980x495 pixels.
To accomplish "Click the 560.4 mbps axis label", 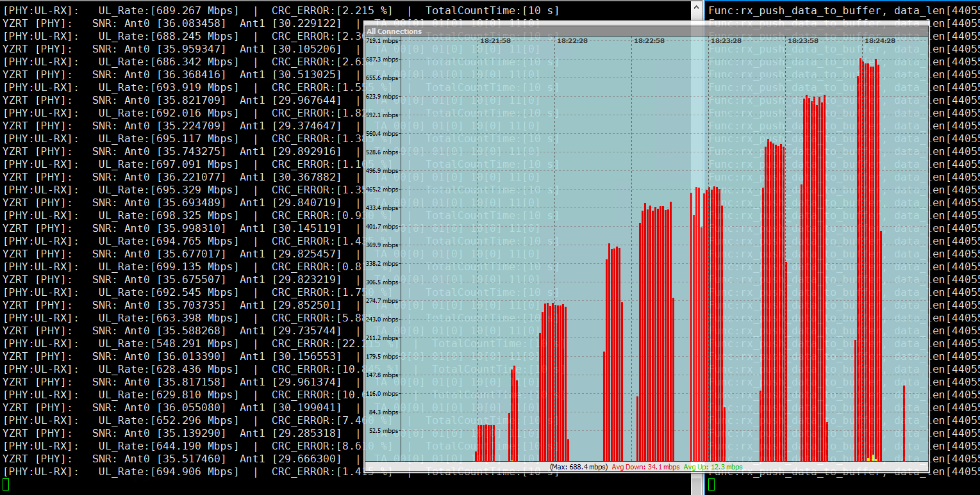I will click(x=382, y=133).
